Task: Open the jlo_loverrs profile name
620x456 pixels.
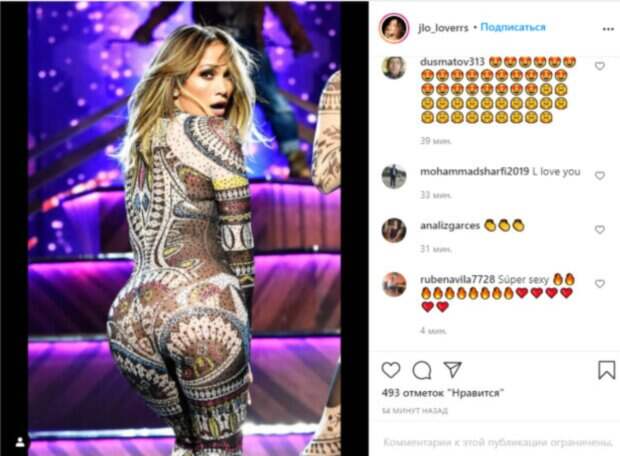Action: click(x=443, y=28)
